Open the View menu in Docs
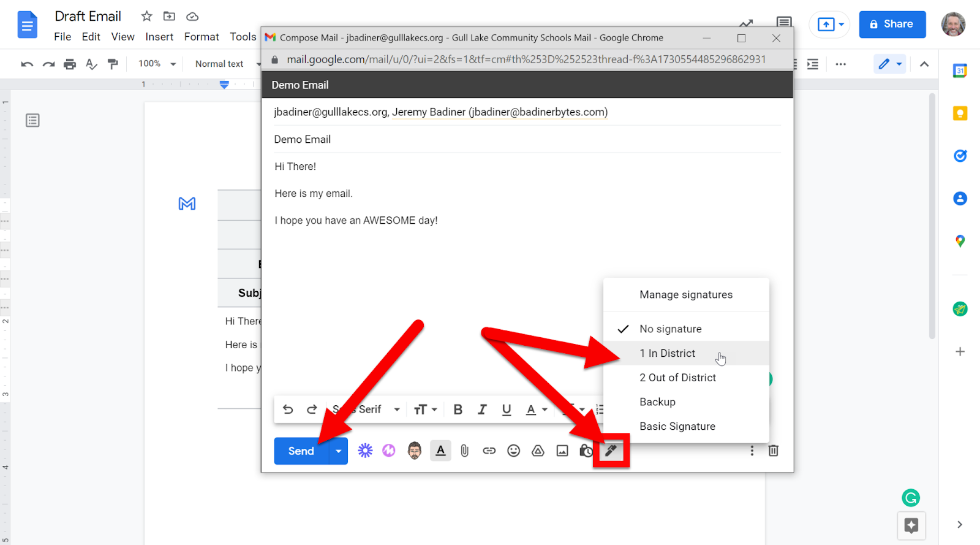 click(123, 37)
